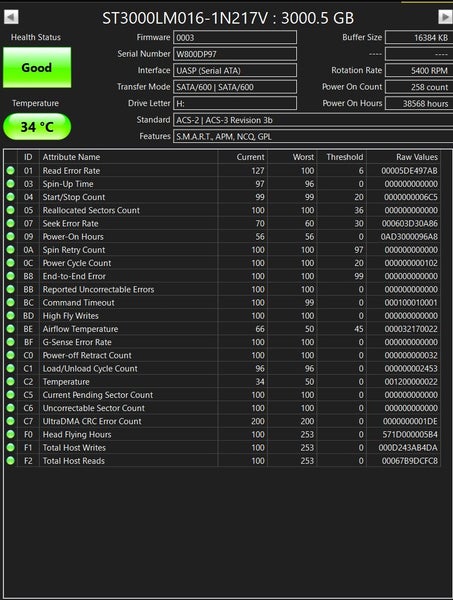Image resolution: width=453 pixels, height=600 pixels.
Task: Select raw value 0000000001DE
Action: click(x=410, y=421)
